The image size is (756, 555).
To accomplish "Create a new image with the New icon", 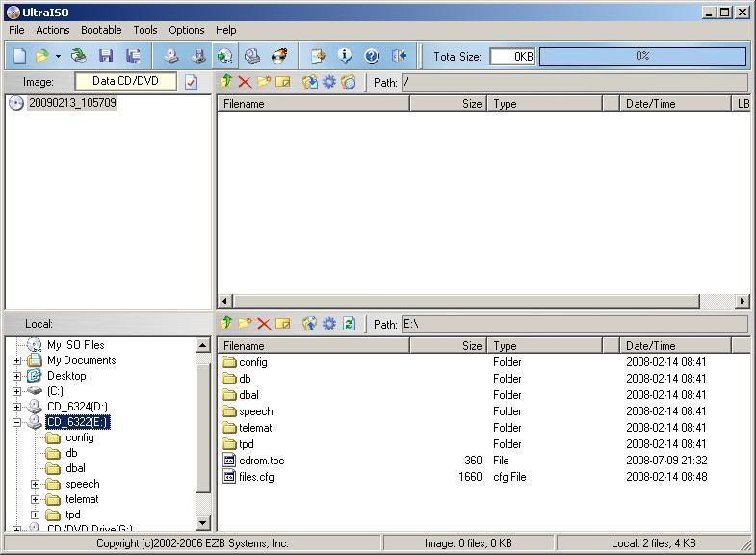I will point(20,56).
